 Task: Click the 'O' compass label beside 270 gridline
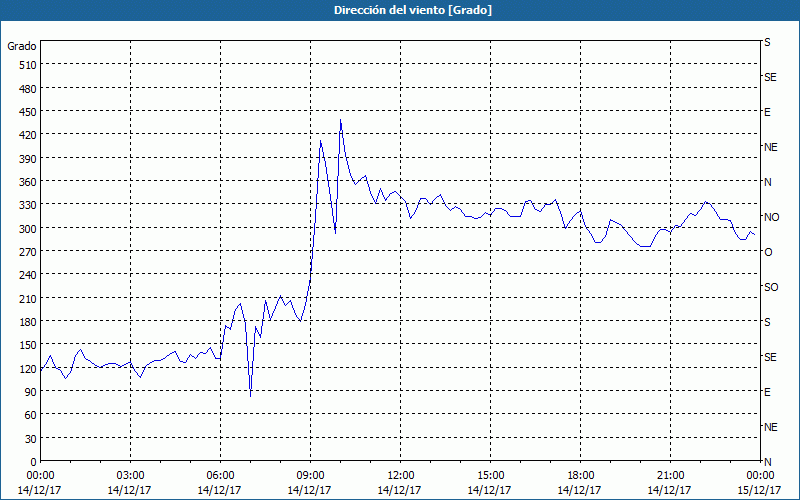tap(768, 253)
